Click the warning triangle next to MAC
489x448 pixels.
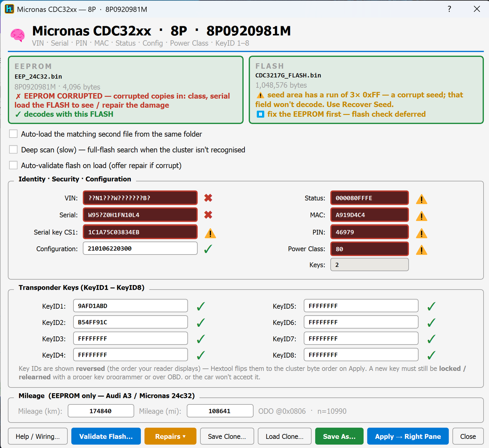421,216
